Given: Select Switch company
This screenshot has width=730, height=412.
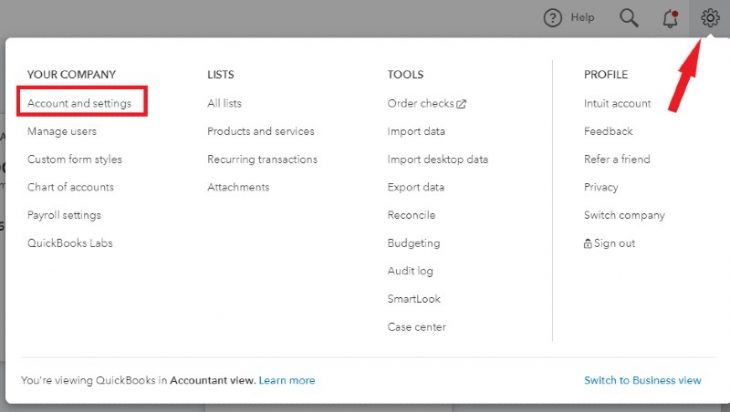Looking at the screenshot, I should 624,215.
